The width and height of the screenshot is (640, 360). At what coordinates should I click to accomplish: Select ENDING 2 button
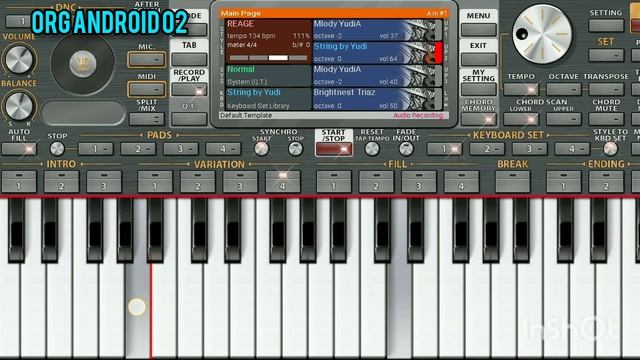(606, 182)
